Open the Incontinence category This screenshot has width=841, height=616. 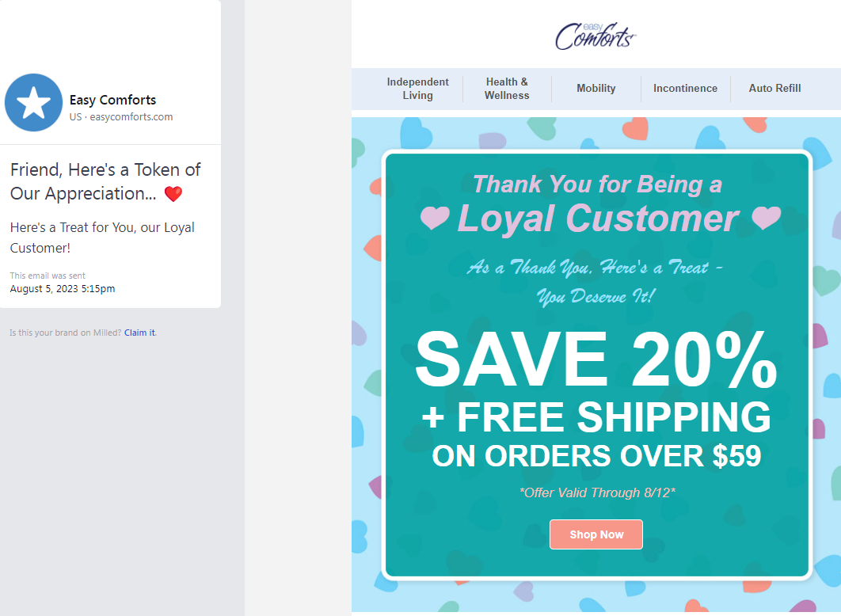[685, 89]
